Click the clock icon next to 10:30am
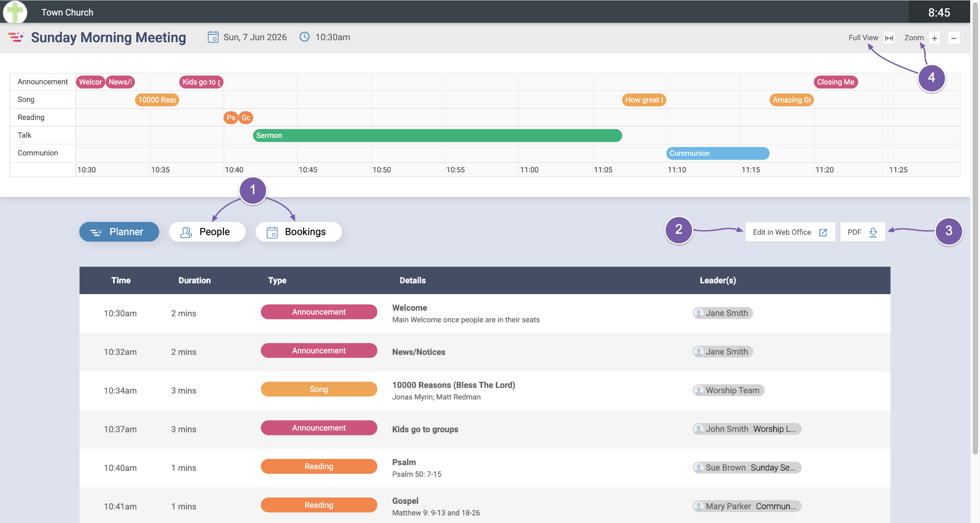This screenshot has width=980, height=523. (305, 37)
